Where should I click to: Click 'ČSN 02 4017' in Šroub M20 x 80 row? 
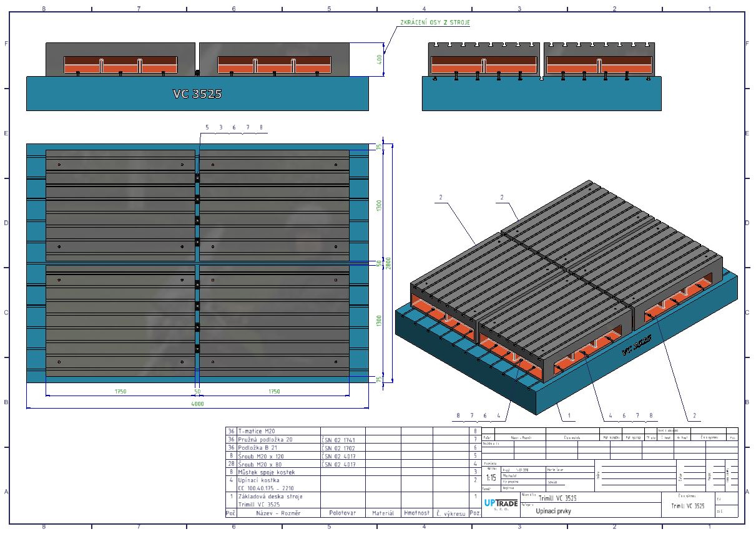(338, 464)
